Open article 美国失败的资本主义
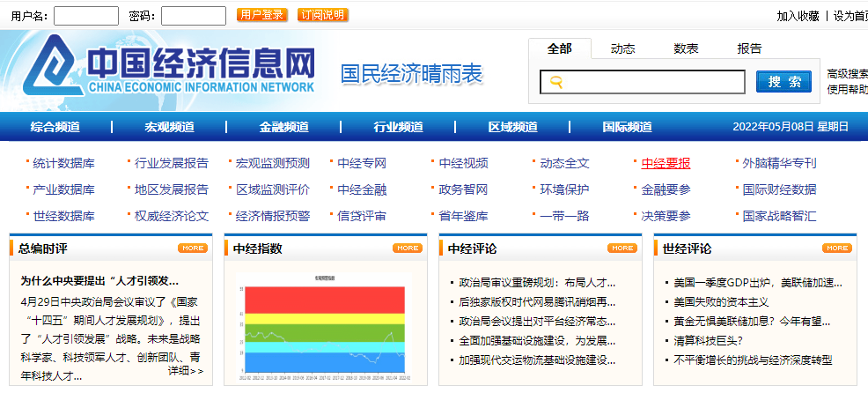 point(721,302)
